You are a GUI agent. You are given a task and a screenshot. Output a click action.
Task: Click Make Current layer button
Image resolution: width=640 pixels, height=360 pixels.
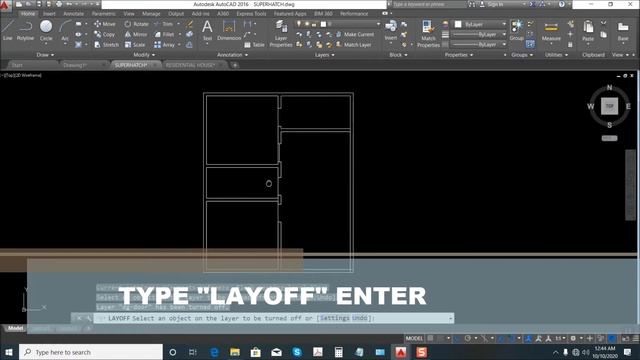(x=355, y=34)
